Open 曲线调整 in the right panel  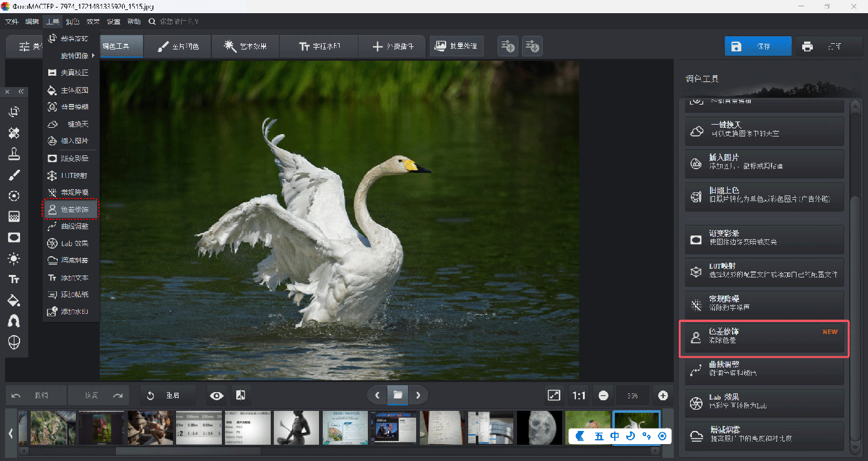click(765, 369)
